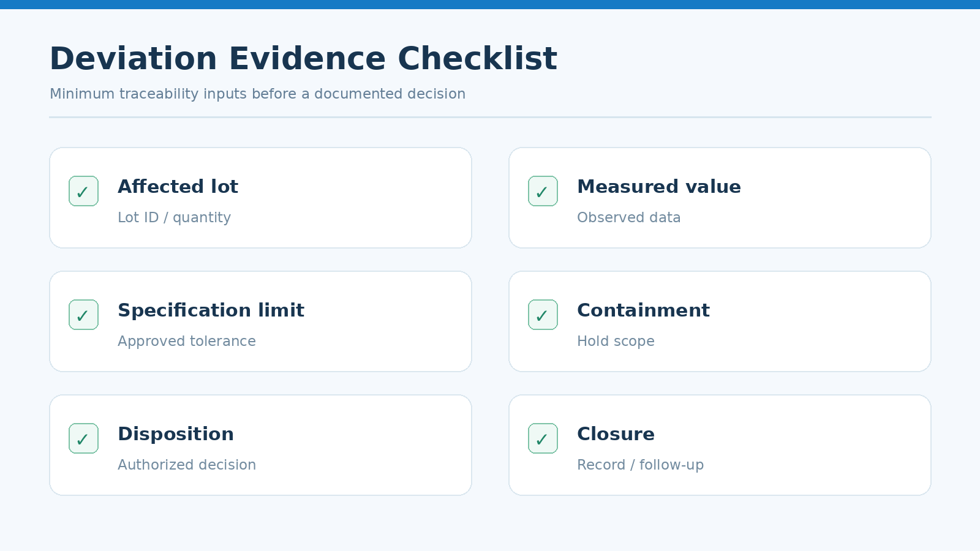Toggle the Affected lot checkbox
980x551 pixels.
(x=83, y=191)
